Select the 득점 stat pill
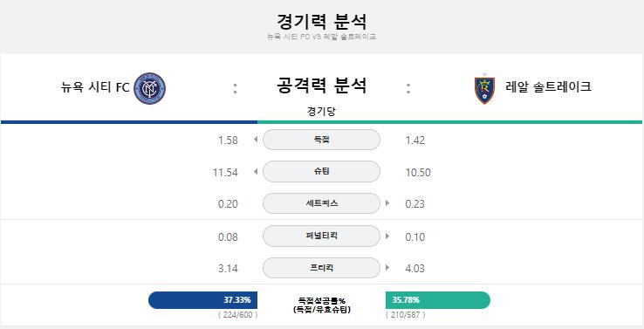This screenshot has height=329, width=644. [321, 140]
